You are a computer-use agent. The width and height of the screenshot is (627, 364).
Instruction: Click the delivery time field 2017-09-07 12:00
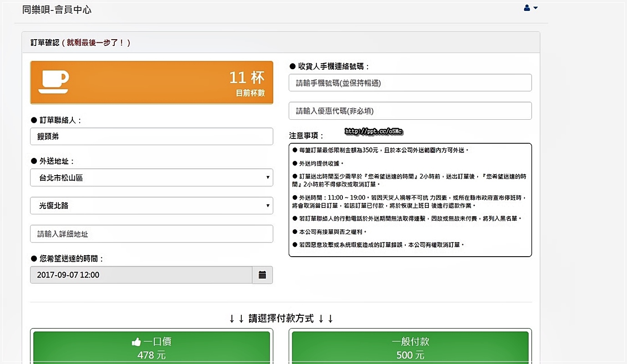[141, 275]
